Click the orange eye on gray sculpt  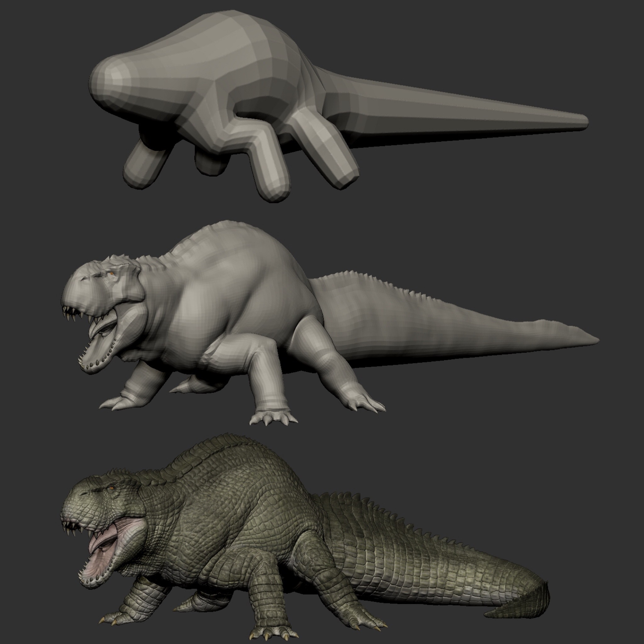tap(112, 274)
